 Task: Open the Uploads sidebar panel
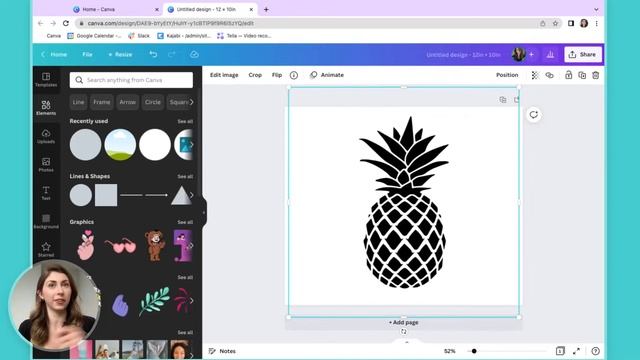[x=46, y=136]
